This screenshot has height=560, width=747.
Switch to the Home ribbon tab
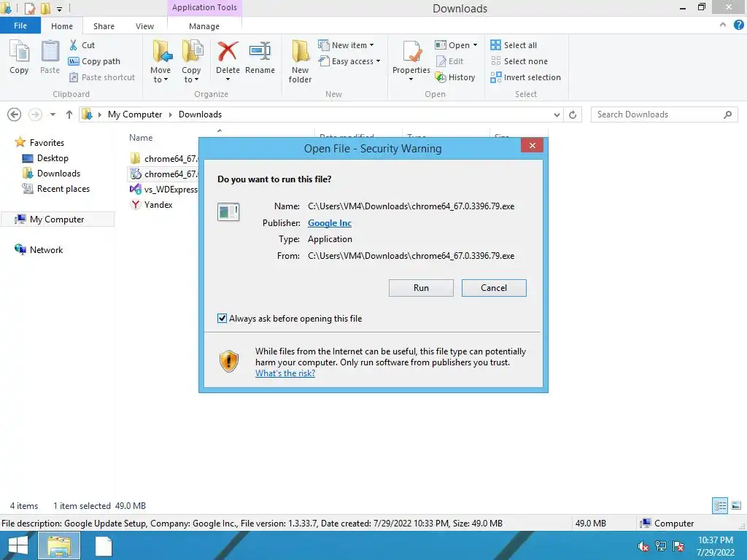coord(62,26)
